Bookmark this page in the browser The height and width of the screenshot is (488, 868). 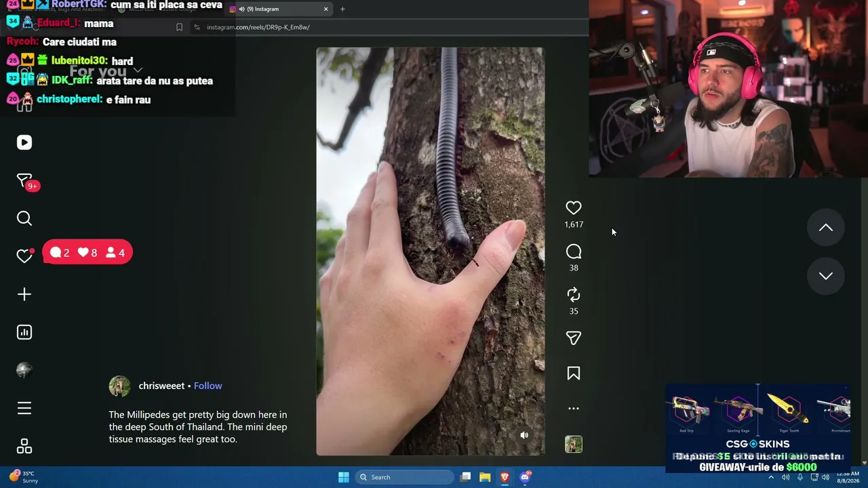point(179,27)
